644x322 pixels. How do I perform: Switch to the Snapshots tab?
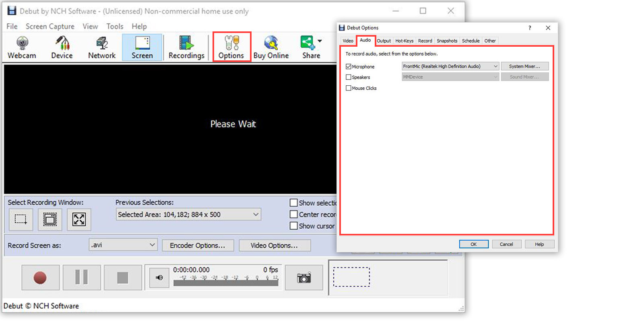click(447, 41)
